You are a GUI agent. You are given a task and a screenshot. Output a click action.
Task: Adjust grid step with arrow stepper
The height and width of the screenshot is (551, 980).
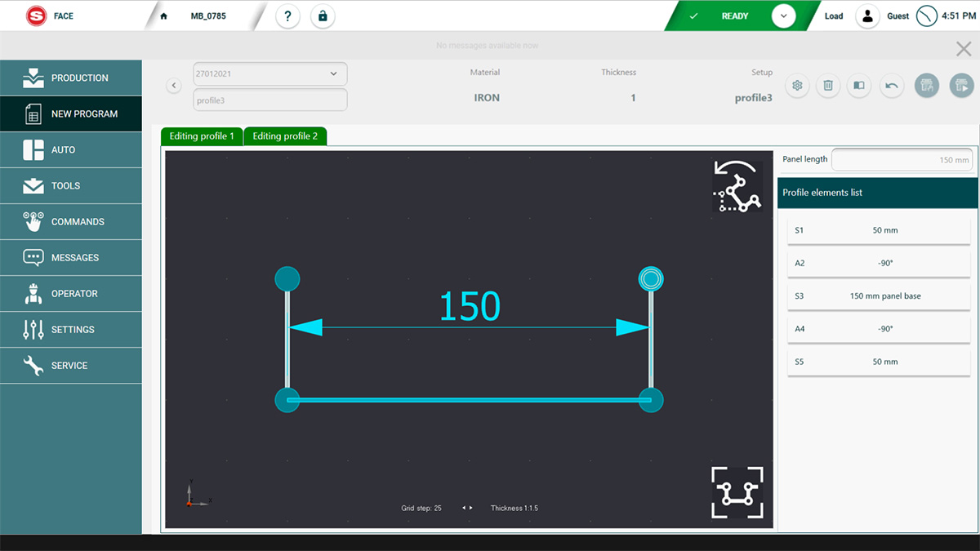466,508
